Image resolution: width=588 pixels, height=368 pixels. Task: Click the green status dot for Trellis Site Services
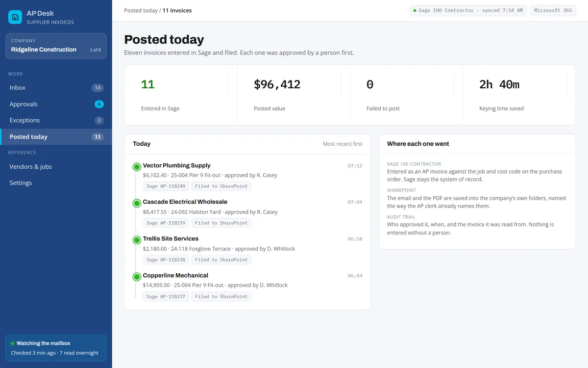pyautogui.click(x=137, y=240)
